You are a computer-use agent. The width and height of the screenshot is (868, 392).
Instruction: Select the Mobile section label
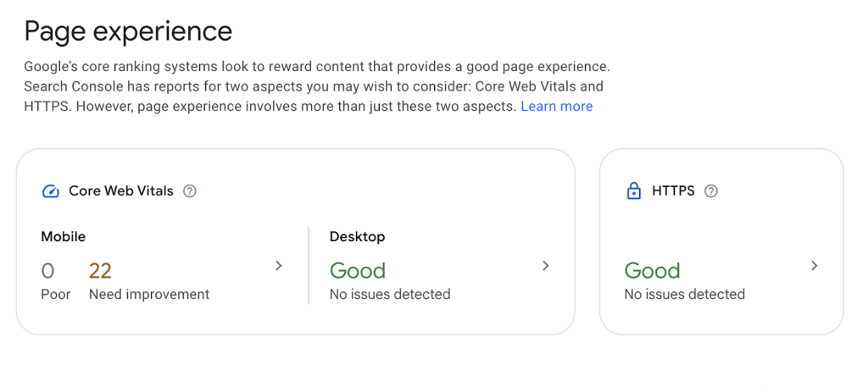pos(64,237)
